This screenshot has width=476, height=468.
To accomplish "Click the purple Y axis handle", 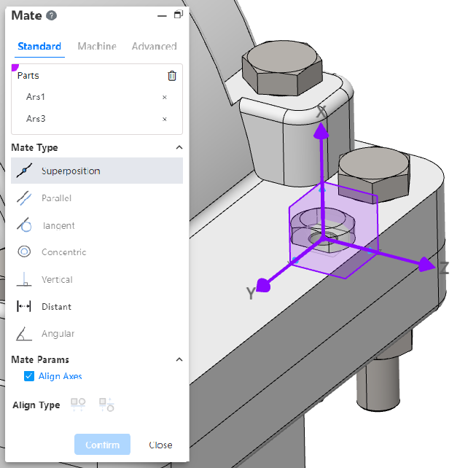I will tap(263, 285).
